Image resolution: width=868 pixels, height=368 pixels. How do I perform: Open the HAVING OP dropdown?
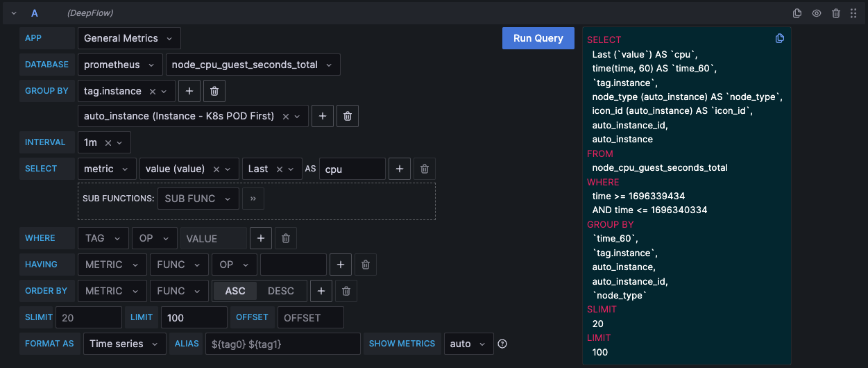pos(235,265)
